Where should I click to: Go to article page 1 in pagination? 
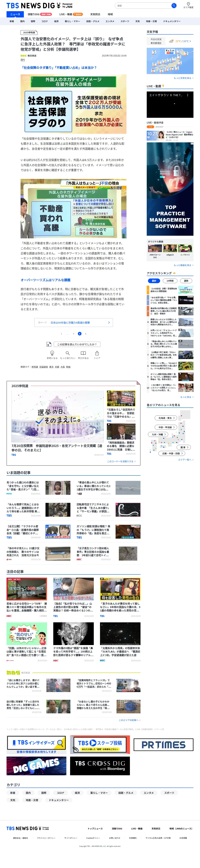[x=61, y=334]
